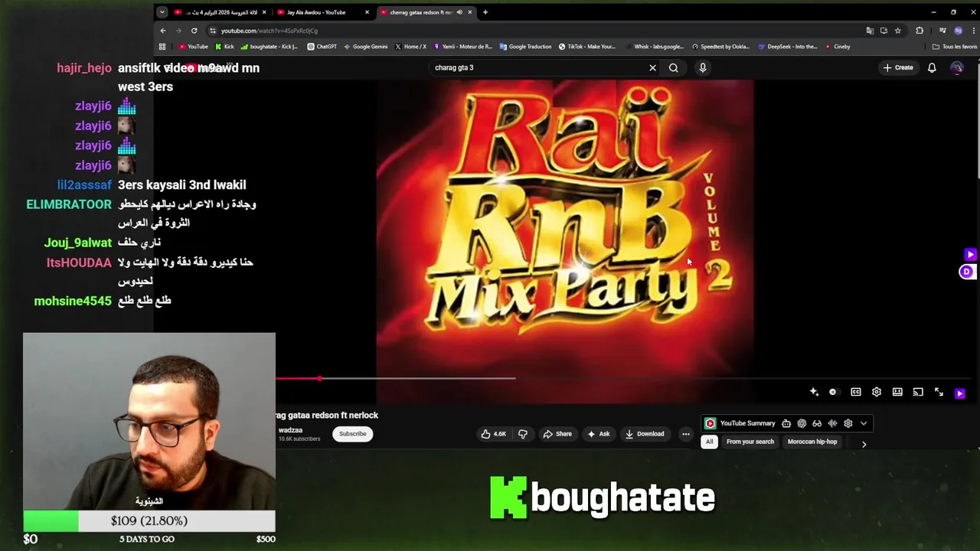This screenshot has height=551, width=980.
Task: Select the Moroccan hip-hop chip
Action: click(812, 442)
